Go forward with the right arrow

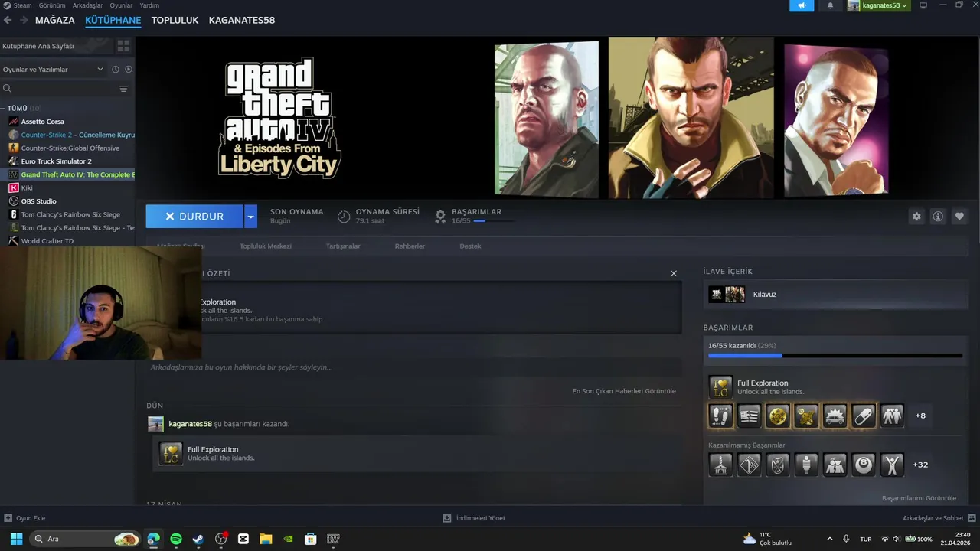pos(23,20)
